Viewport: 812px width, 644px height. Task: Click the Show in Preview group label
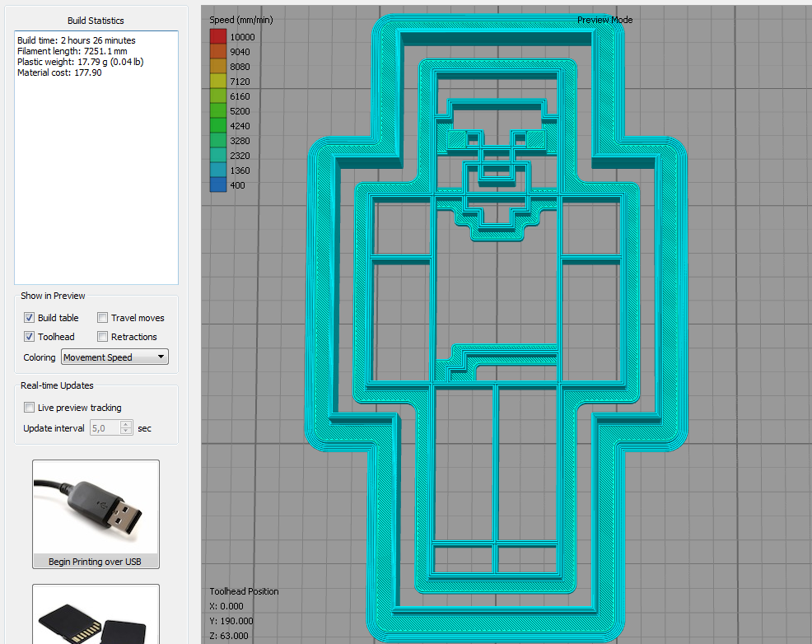point(53,296)
